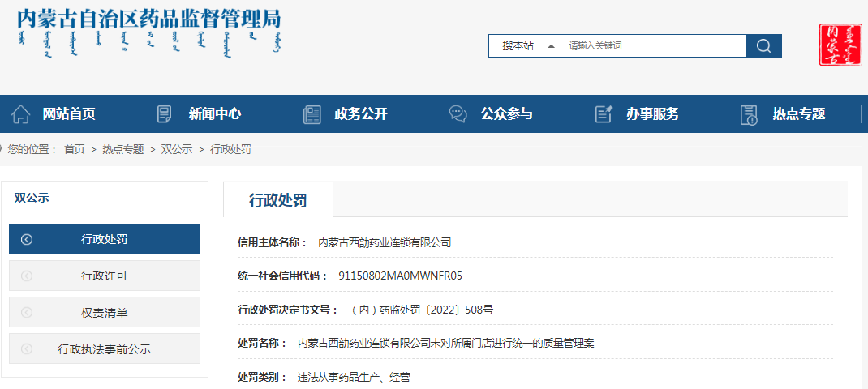The image size is (868, 389).
Task: Click the 信用主体名称 field label
Action: point(273,242)
